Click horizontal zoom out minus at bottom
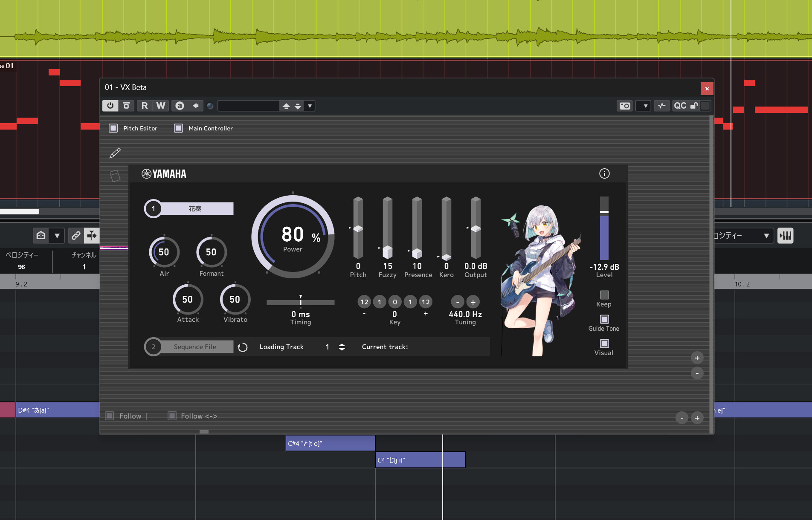 pyautogui.click(x=681, y=418)
